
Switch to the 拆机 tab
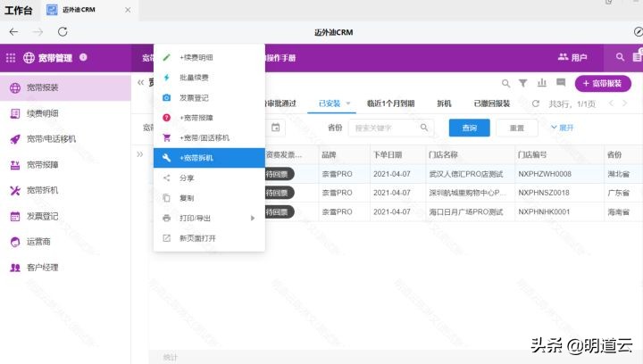(444, 103)
